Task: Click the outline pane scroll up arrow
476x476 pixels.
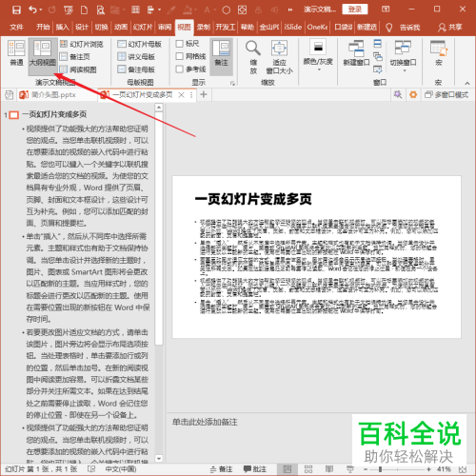Action: pyautogui.click(x=159, y=108)
